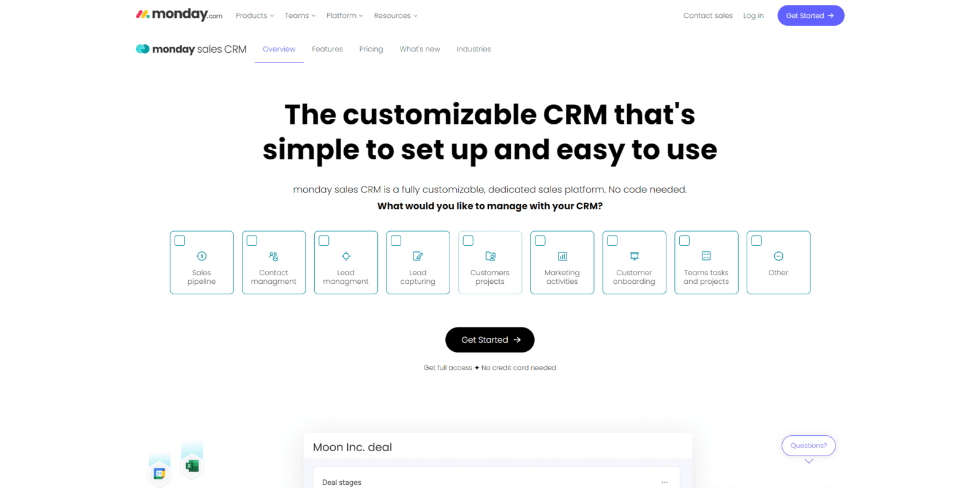
Task: Switch to the Features tab
Action: [327, 49]
